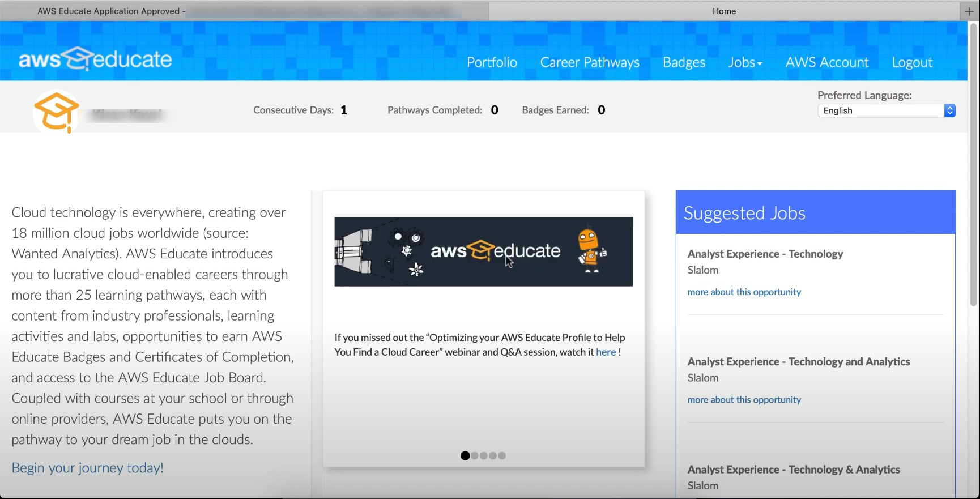Click the AWS Educate carousel banner image

483,251
